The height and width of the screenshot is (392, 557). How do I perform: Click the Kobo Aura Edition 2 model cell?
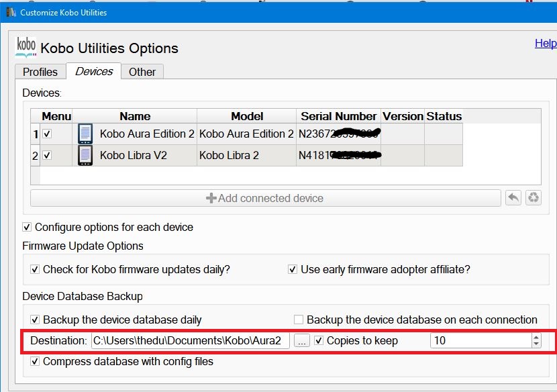tap(247, 134)
